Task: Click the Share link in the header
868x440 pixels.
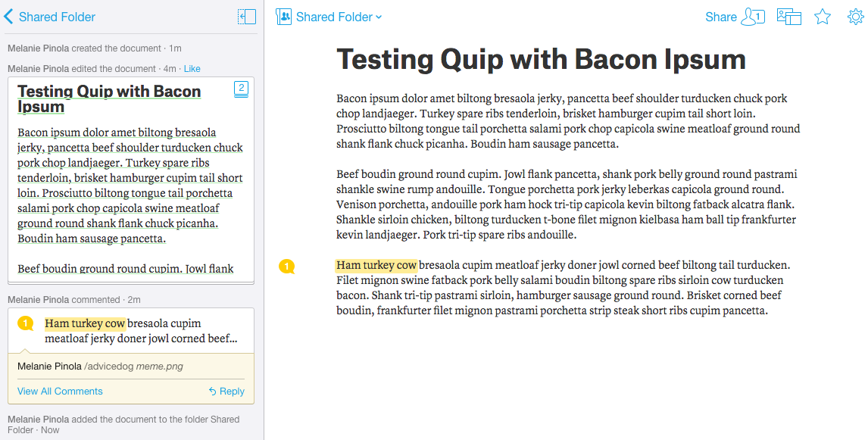Action: 720,17
